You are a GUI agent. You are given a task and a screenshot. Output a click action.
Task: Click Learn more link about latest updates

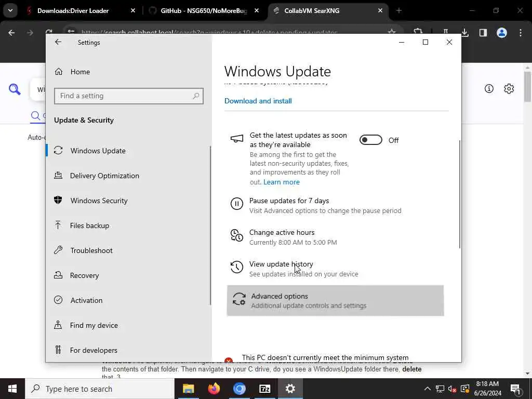point(281,182)
